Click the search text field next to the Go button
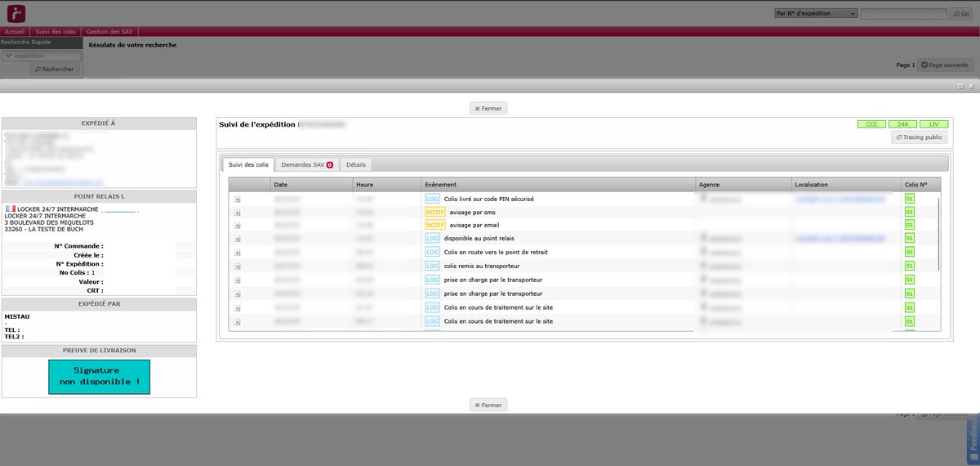This screenshot has height=466, width=980. 903,14
